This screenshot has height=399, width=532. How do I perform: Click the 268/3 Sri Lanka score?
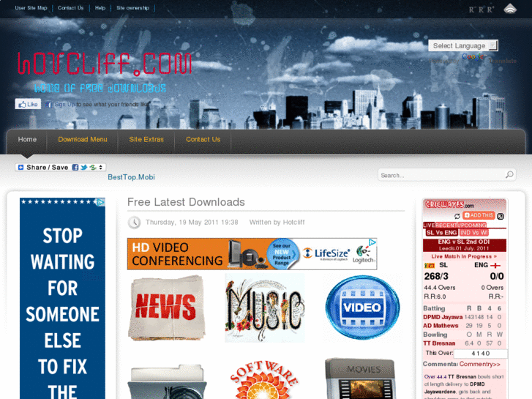[x=436, y=276]
